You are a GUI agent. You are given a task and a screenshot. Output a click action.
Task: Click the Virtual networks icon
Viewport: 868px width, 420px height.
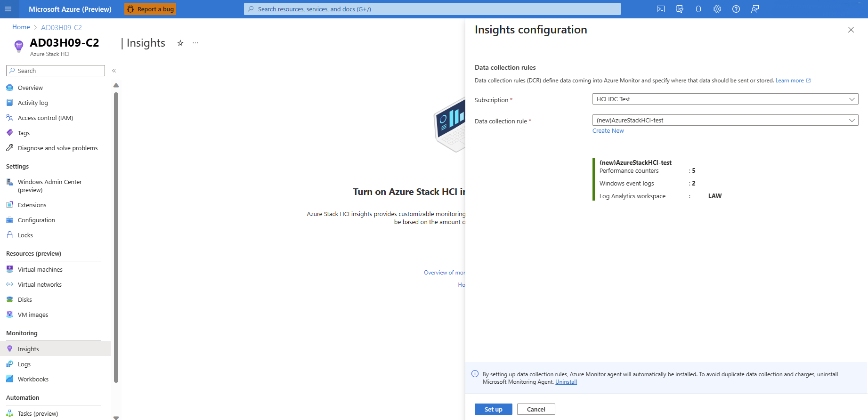coord(9,284)
